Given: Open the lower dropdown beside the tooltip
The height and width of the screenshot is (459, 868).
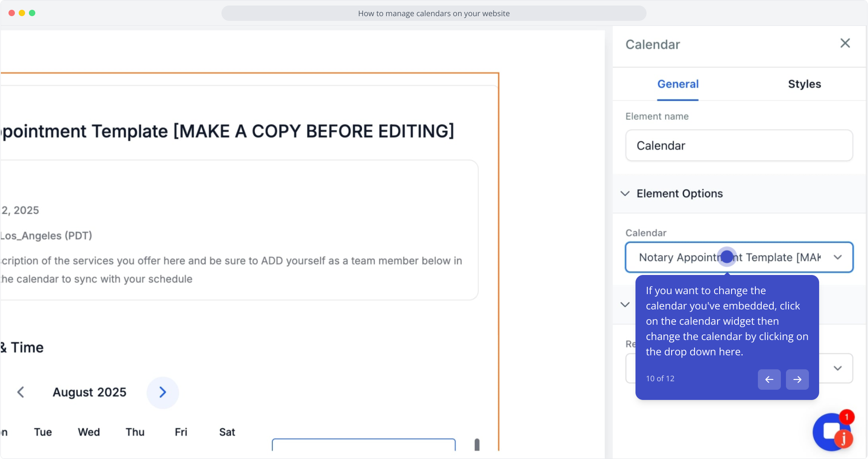Looking at the screenshot, I should point(837,368).
